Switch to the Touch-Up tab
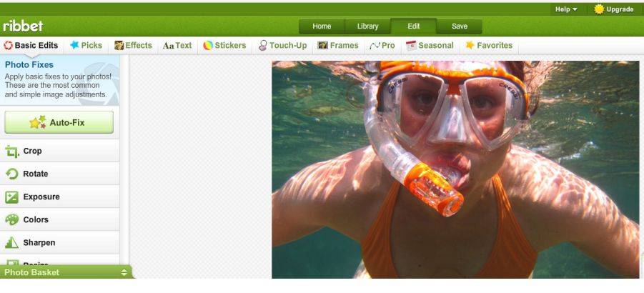Viewport: 644px width, 293px height. click(282, 46)
